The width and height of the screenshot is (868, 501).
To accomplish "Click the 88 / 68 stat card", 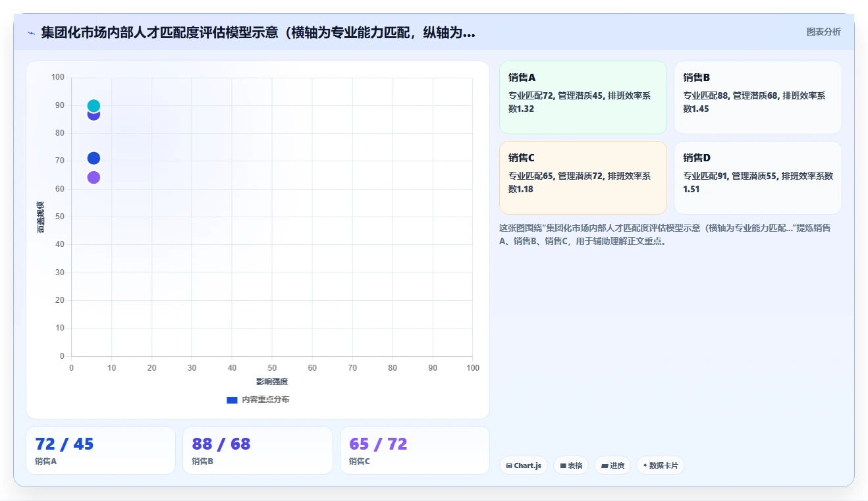I will 258,450.
